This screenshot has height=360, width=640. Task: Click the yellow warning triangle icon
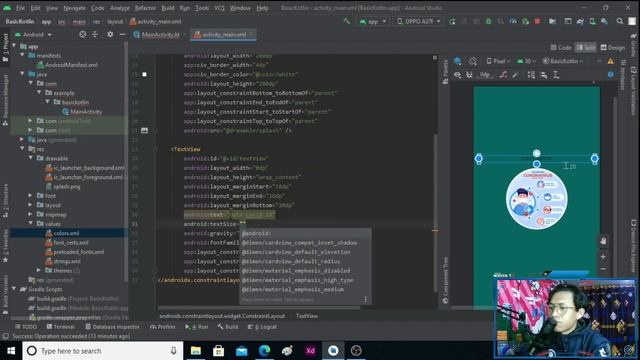coord(611,61)
